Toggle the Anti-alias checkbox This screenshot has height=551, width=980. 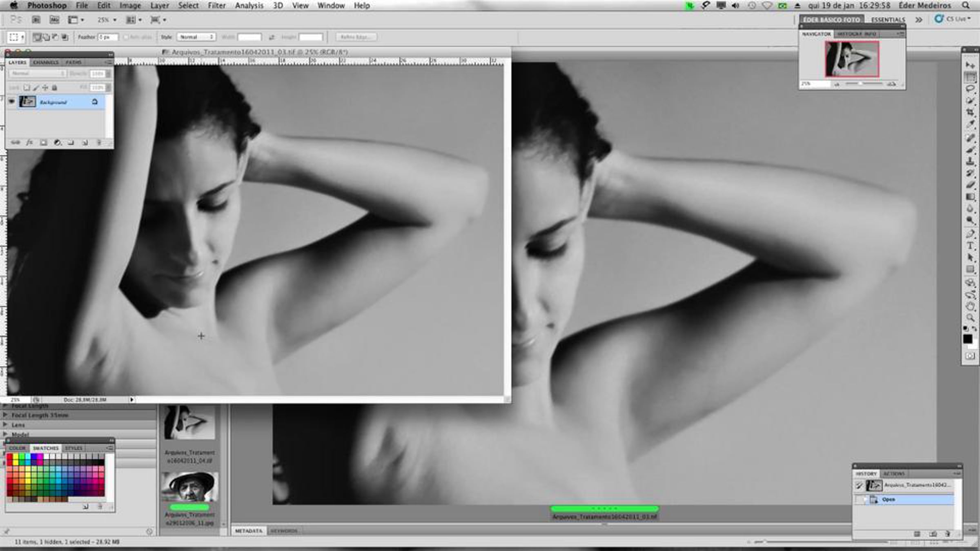click(126, 37)
